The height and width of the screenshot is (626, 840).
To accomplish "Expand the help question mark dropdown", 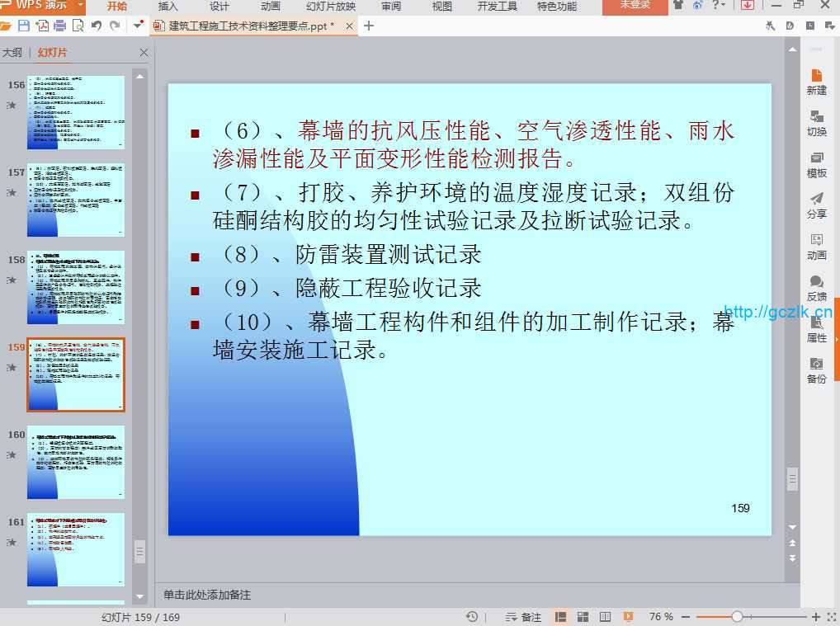I will [723, 6].
